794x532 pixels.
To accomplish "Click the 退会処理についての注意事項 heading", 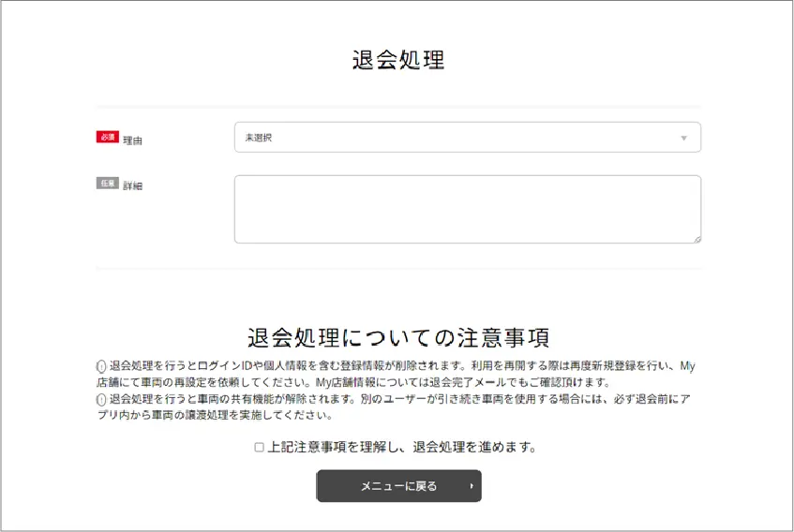I will pyautogui.click(x=397, y=337).
